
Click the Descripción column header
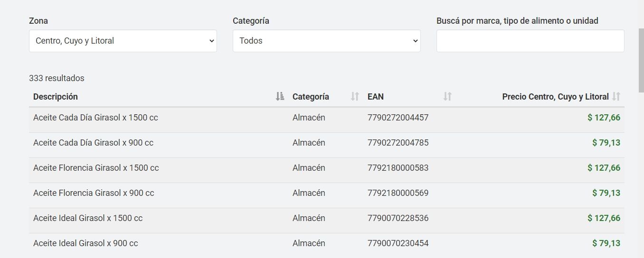coord(56,97)
